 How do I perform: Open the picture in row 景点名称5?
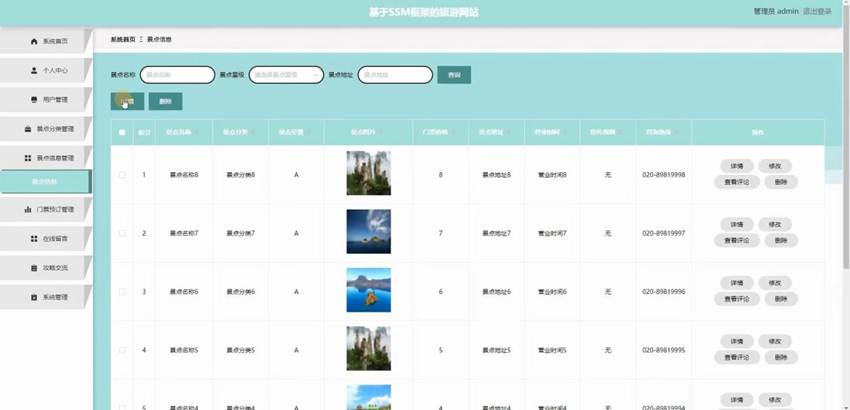tap(369, 349)
